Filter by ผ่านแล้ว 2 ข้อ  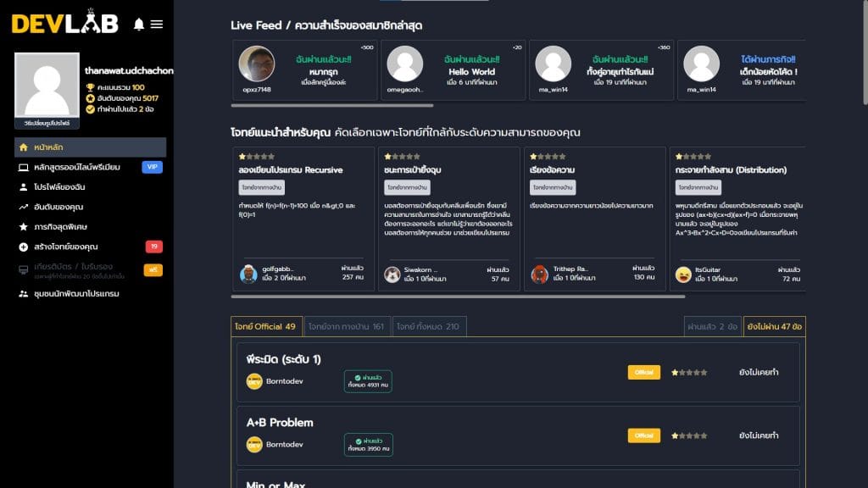pos(712,326)
